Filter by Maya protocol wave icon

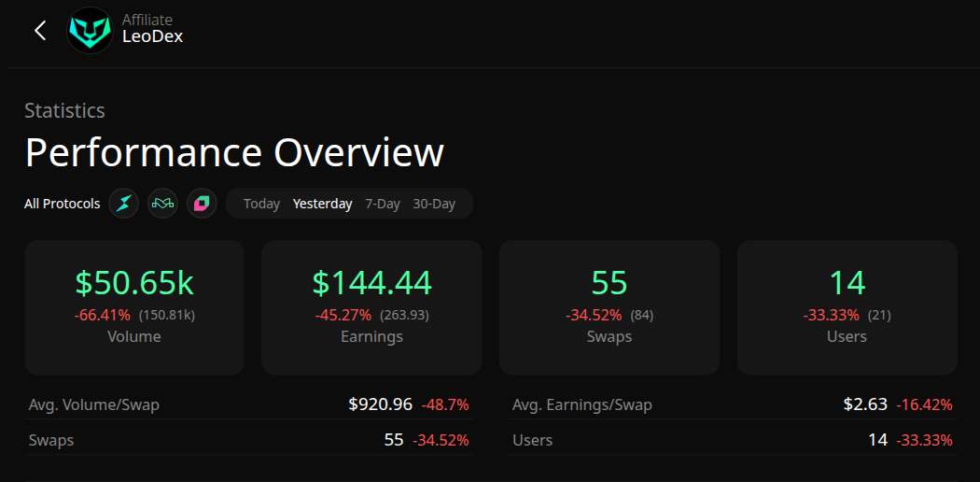[x=162, y=204]
